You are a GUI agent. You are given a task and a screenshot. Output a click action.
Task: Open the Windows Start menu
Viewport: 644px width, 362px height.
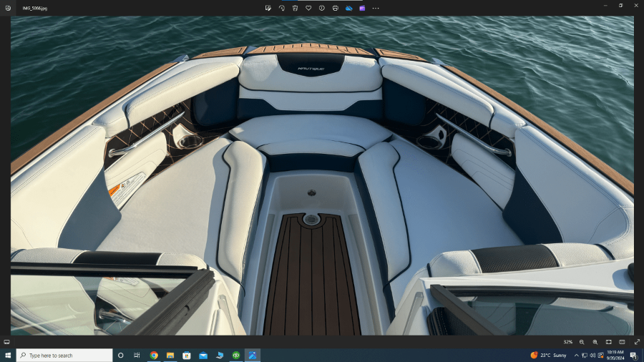8,356
